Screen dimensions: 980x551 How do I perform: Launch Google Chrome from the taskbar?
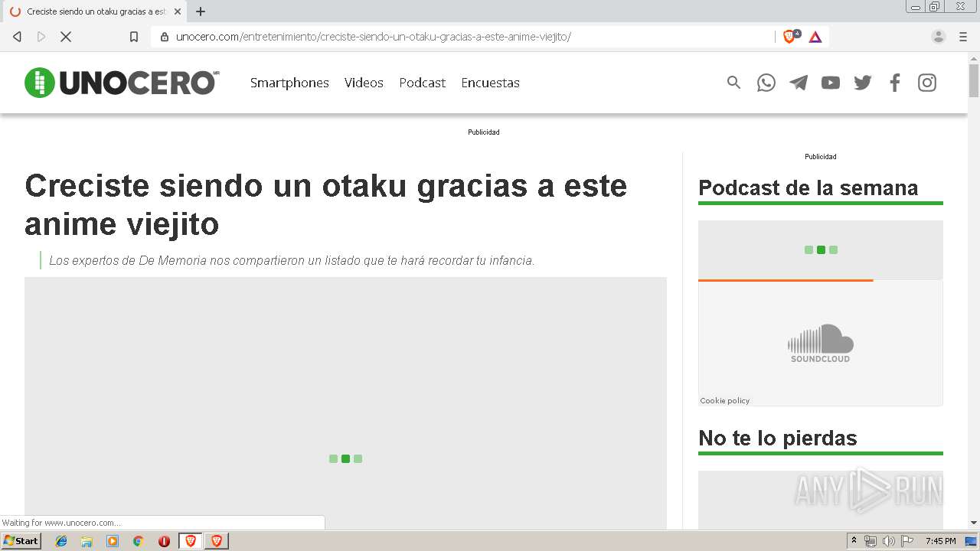click(x=138, y=541)
